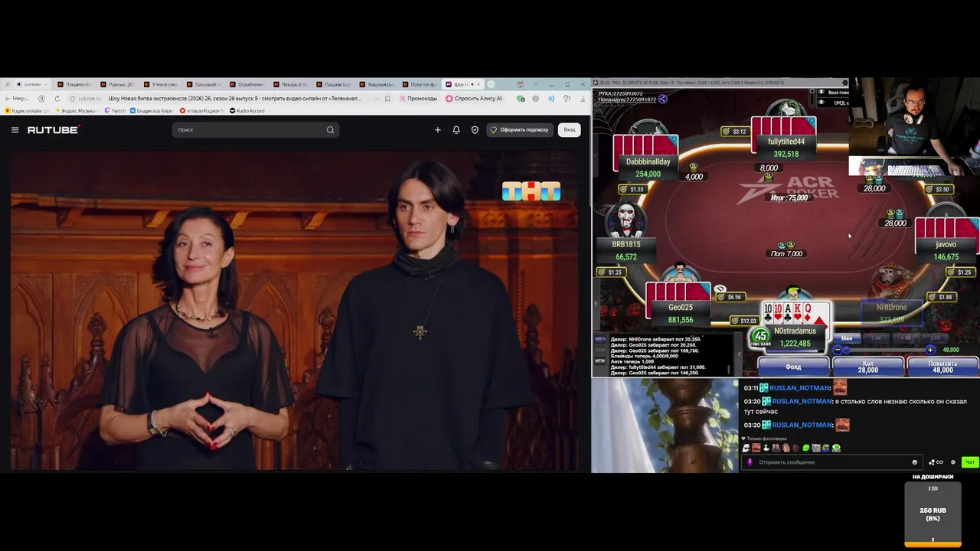
Task: Click the bookmark icon in address bar
Action: point(387,99)
